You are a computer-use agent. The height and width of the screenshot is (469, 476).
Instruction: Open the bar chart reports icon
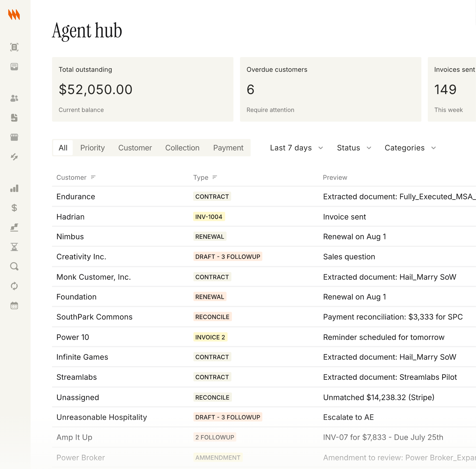[x=14, y=188]
